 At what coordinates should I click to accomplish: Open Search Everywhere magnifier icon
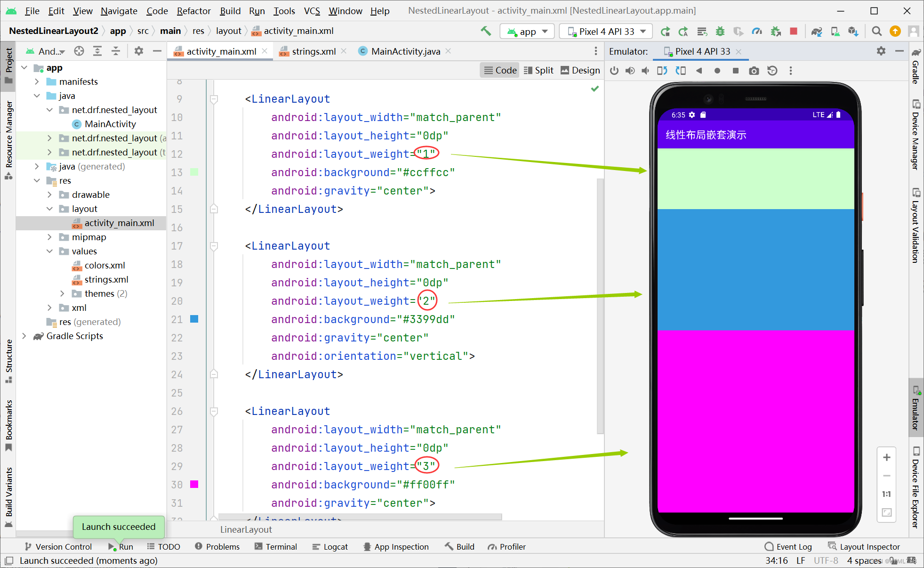tap(876, 31)
